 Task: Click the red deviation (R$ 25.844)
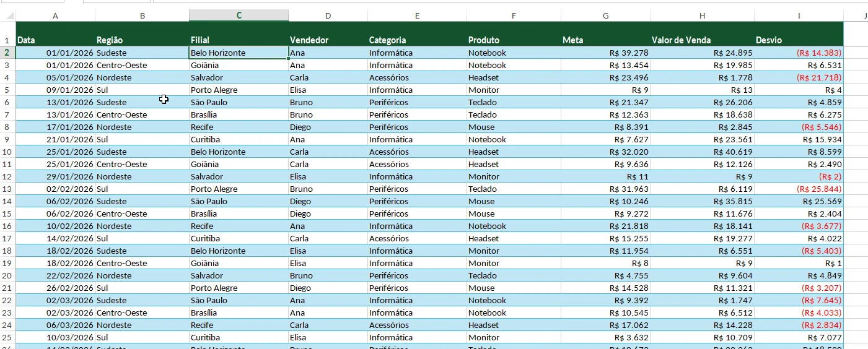point(799,189)
